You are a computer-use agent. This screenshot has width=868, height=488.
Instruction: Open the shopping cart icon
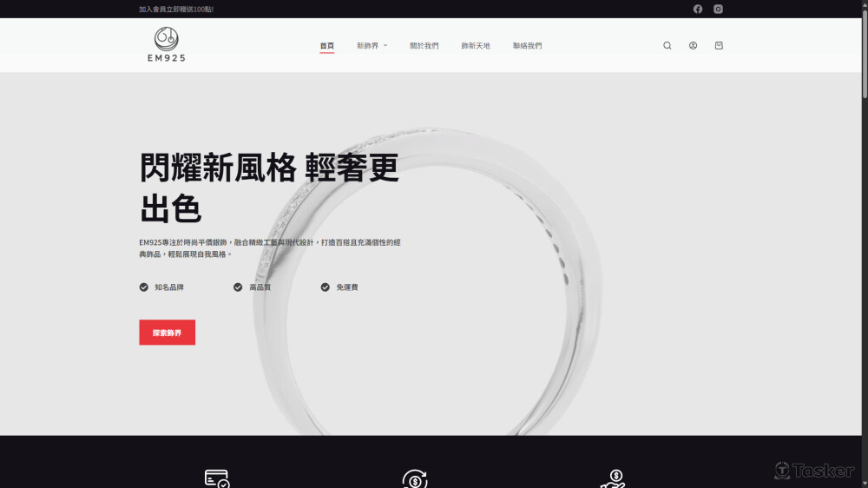coord(719,46)
